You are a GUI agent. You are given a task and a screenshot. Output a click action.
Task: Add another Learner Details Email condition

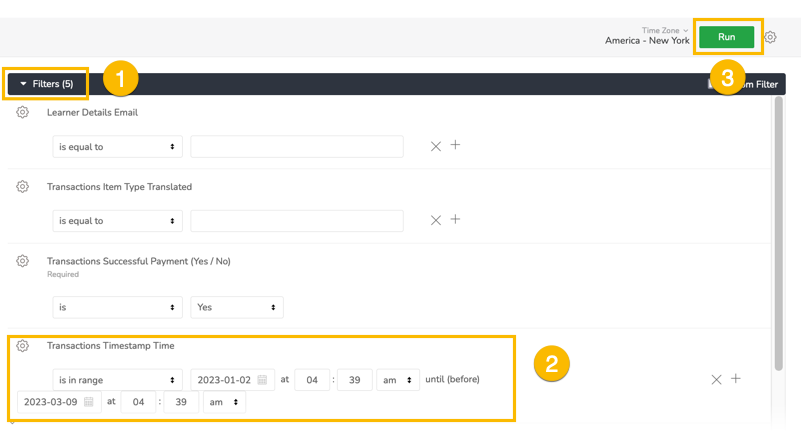point(455,145)
